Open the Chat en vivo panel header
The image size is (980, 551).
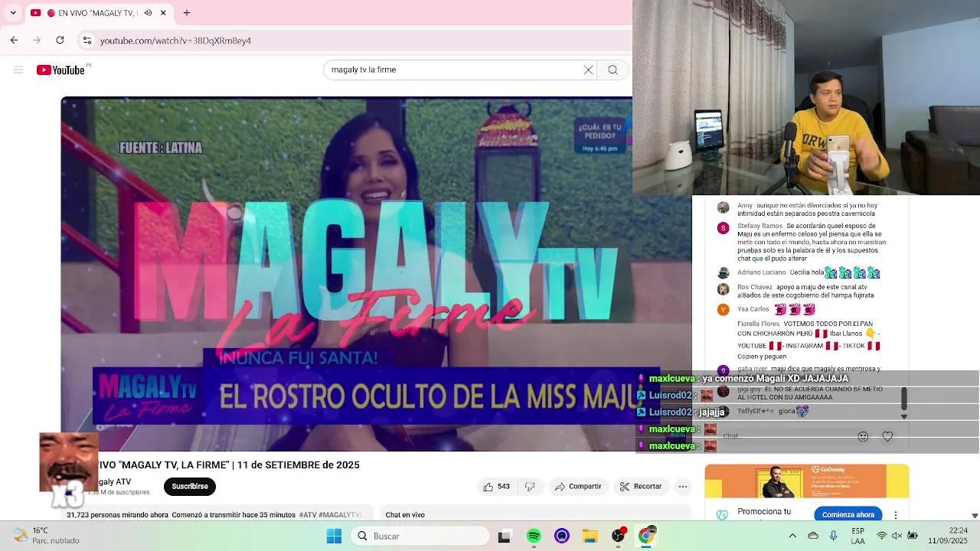[x=405, y=515]
